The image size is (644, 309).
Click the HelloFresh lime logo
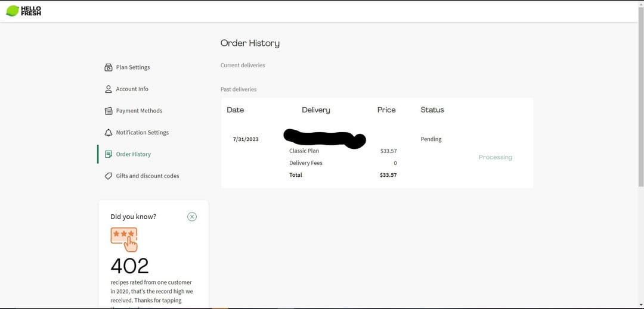pos(13,11)
